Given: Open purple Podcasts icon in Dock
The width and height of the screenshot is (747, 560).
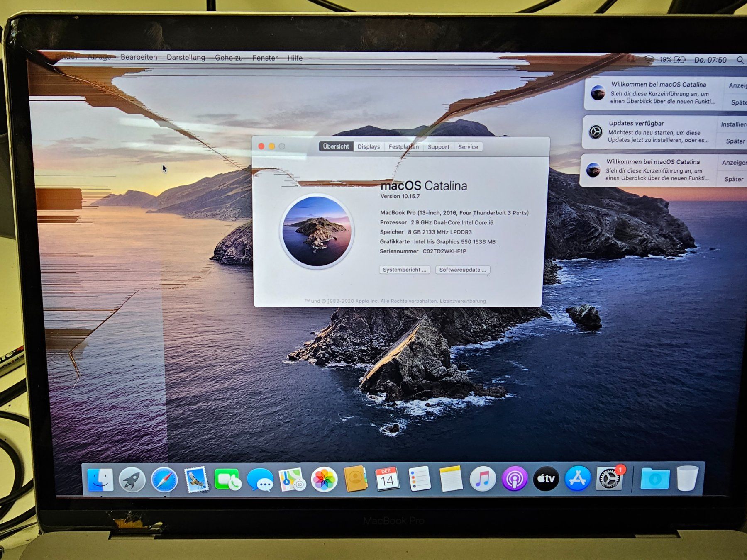Looking at the screenshot, I should (515, 479).
